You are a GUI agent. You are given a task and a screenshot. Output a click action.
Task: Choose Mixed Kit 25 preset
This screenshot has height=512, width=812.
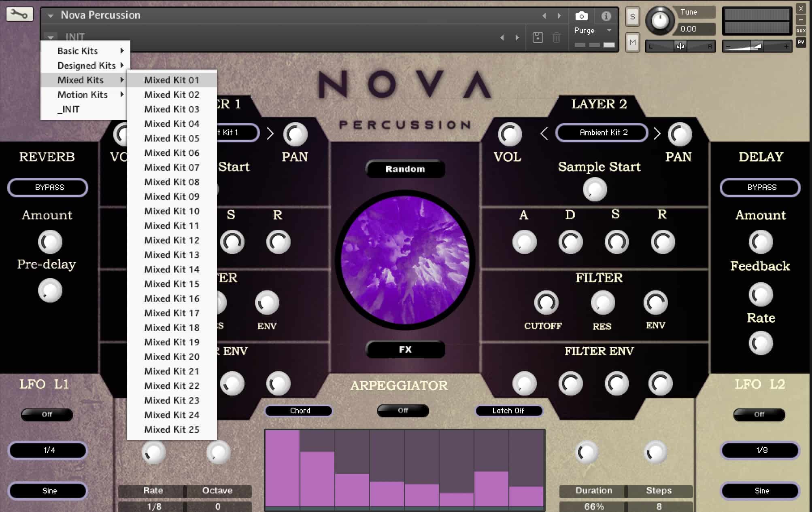[x=172, y=429]
